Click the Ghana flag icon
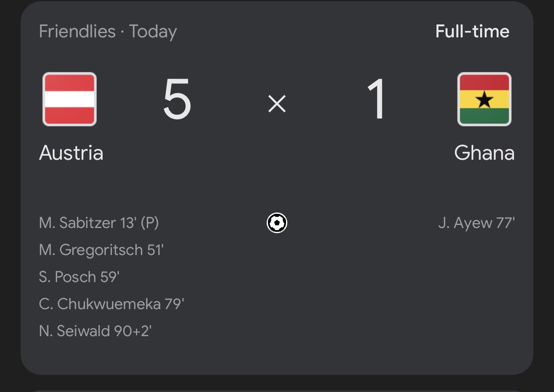554x392 pixels. (484, 99)
